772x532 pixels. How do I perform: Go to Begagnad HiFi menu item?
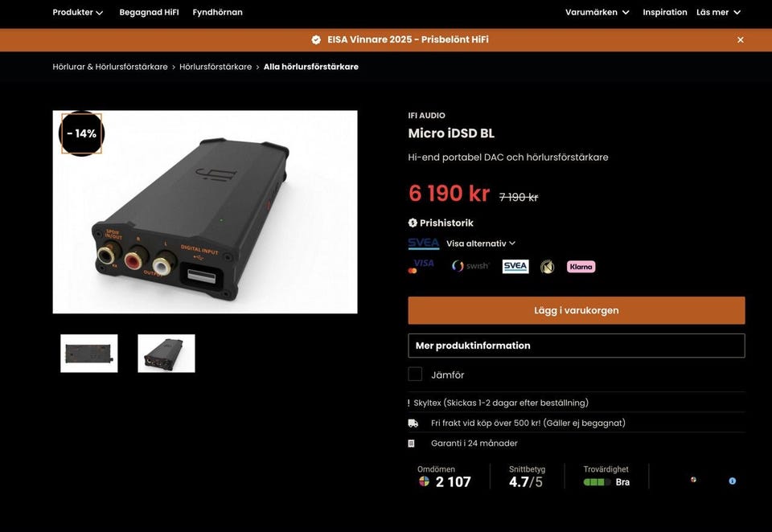[150, 12]
